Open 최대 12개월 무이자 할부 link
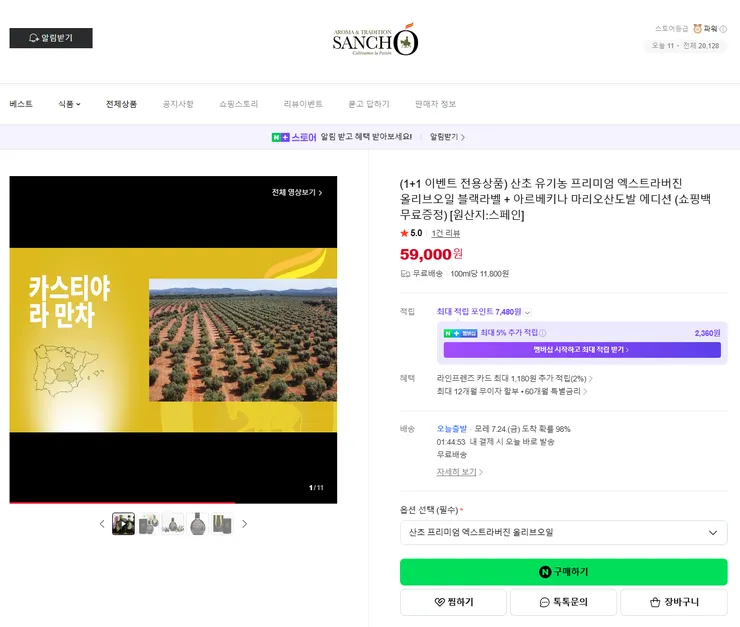Screen dimensions: 740x627 (512, 391)
